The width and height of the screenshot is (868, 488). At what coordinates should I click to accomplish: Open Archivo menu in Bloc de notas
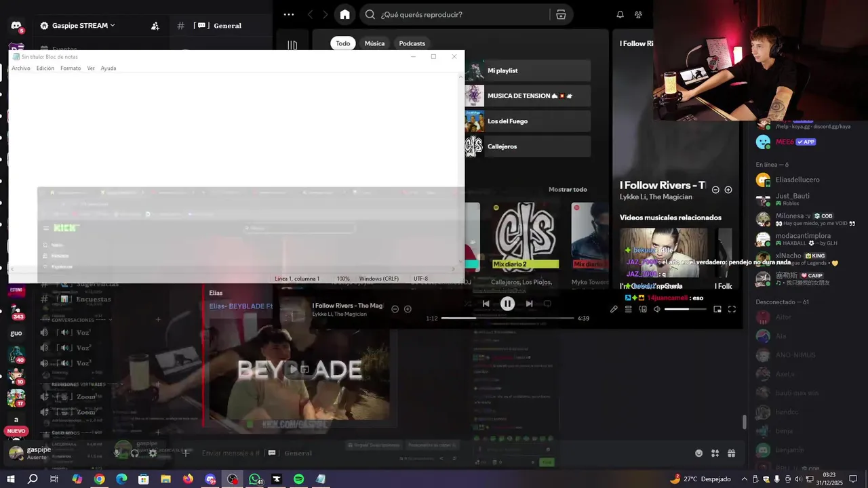[20, 68]
